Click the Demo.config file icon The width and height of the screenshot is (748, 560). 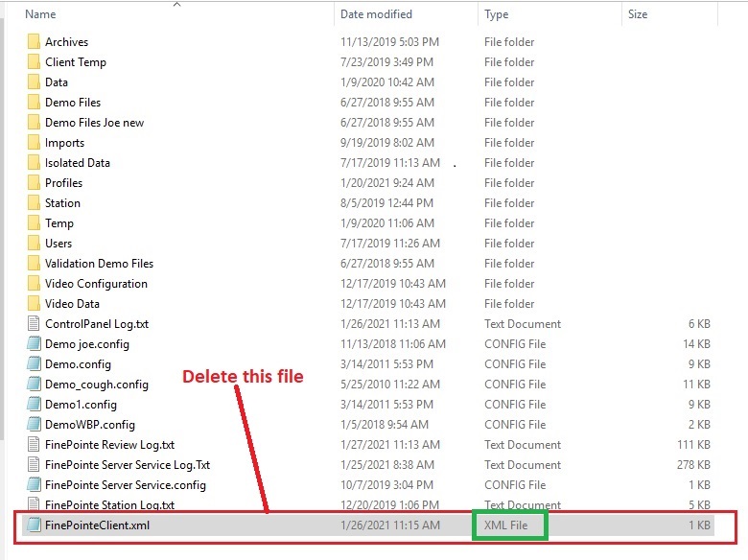pyautogui.click(x=34, y=364)
